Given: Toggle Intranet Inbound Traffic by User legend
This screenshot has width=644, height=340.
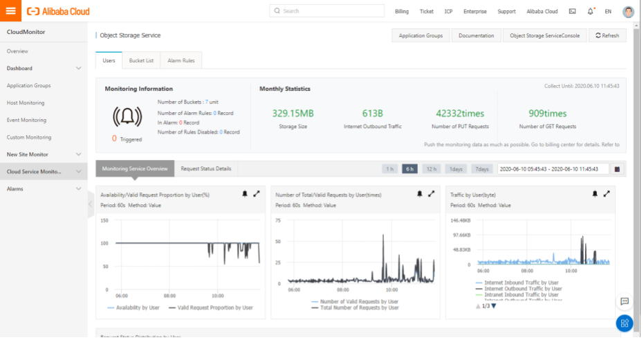Looking at the screenshot, I should [x=517, y=295].
